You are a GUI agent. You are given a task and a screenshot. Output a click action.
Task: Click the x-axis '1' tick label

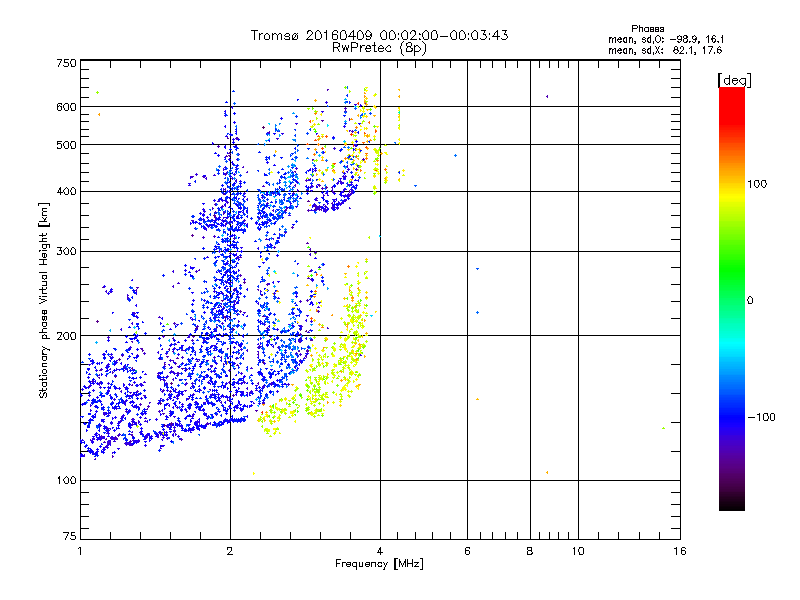80,551
